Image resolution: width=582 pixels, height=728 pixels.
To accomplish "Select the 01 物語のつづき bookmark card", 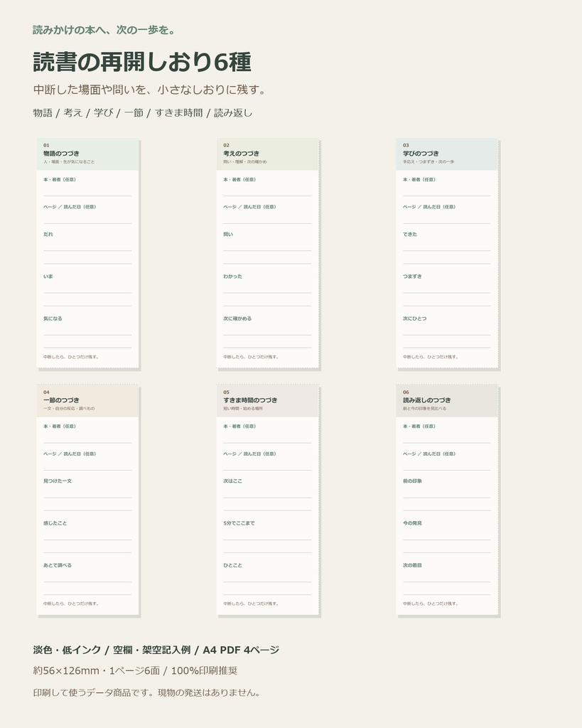I will click(87, 254).
